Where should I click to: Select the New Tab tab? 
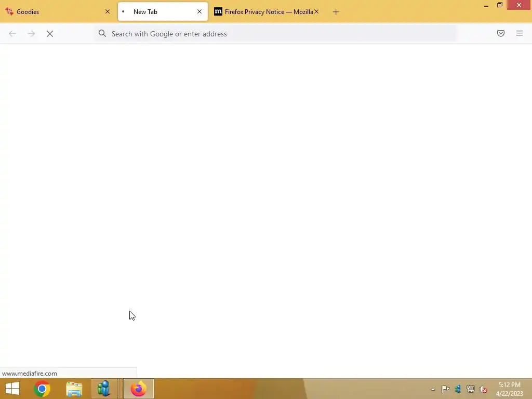click(163, 11)
